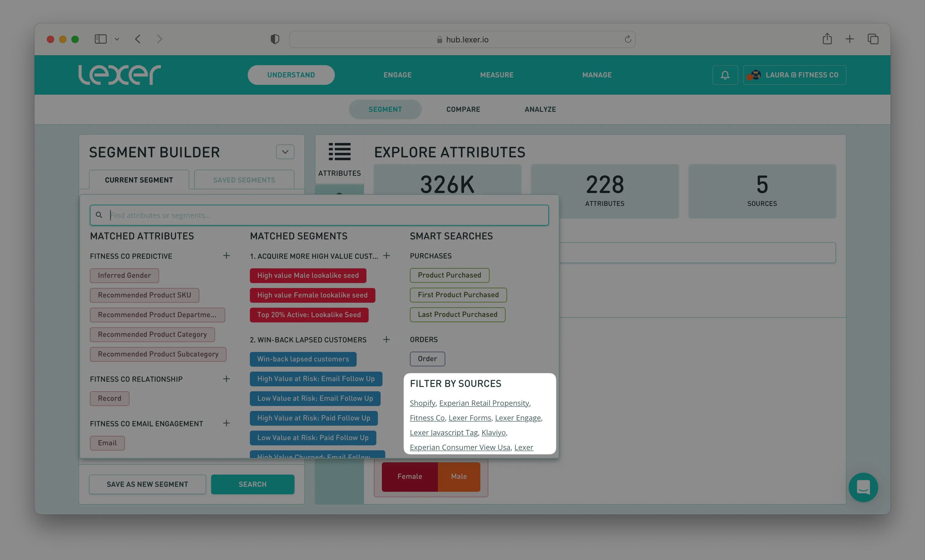The height and width of the screenshot is (560, 925).
Task: Go to the Engage menu
Action: coord(397,75)
